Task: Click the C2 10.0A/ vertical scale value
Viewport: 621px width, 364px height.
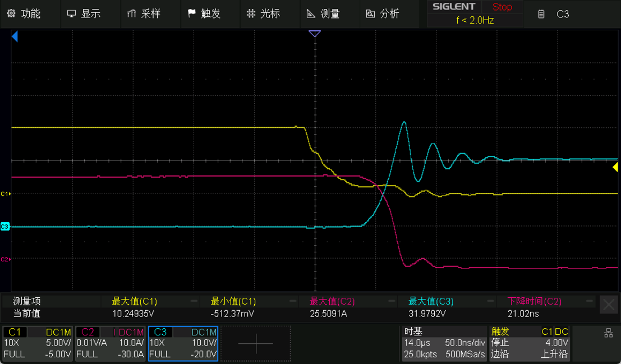Action: pyautogui.click(x=131, y=343)
